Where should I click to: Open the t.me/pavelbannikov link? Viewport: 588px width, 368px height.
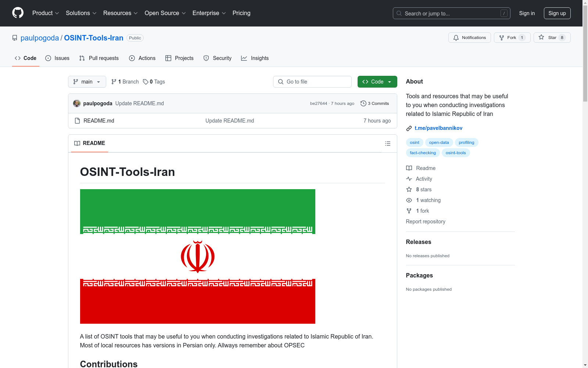pyautogui.click(x=438, y=128)
